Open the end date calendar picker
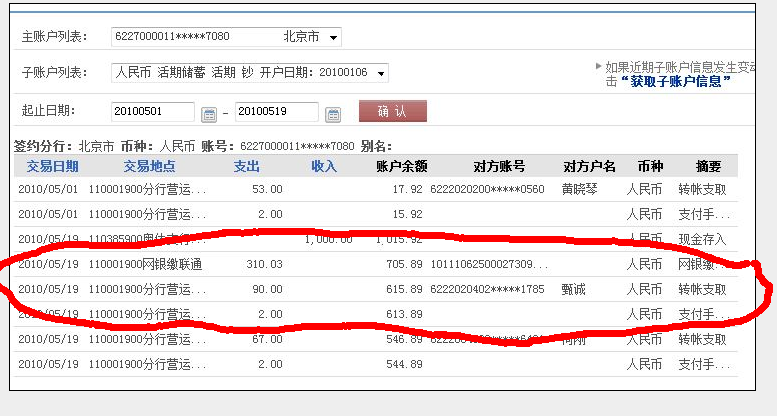The height and width of the screenshot is (416, 777). [333, 113]
